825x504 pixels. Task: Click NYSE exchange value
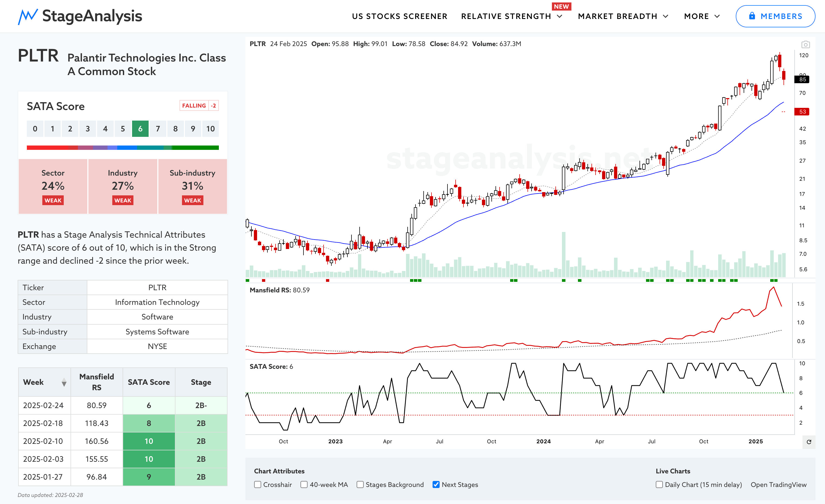click(157, 347)
